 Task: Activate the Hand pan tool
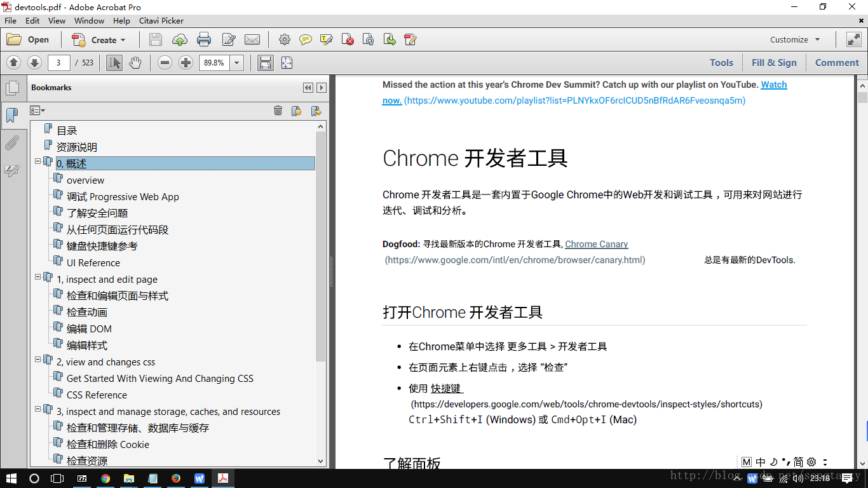pos(135,62)
